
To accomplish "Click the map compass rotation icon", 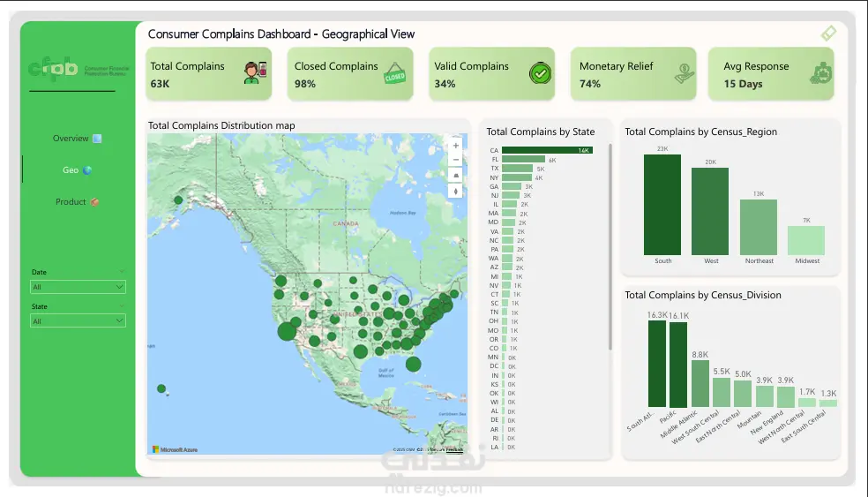I will click(x=455, y=192).
